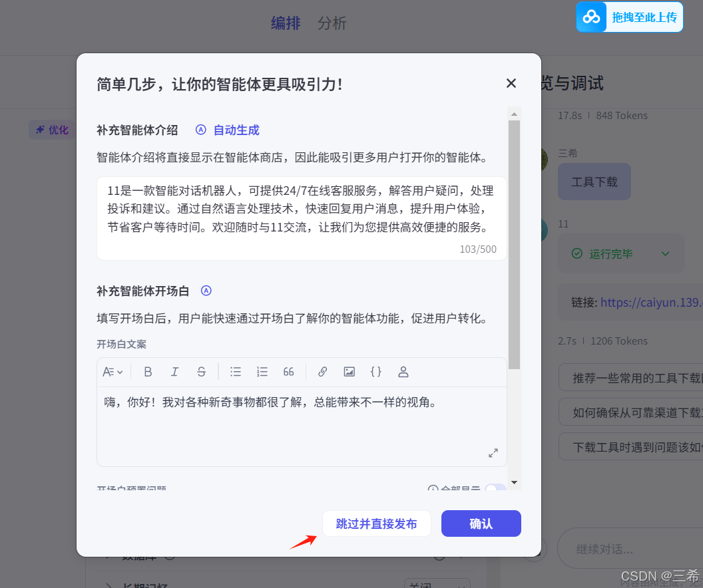Click the 优化 button in the background
This screenshot has width=703, height=588.
pos(52,130)
